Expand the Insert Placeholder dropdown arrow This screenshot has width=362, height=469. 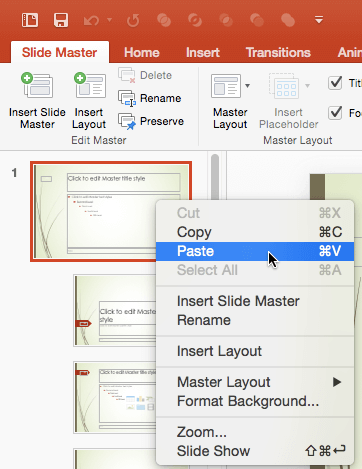pos(307,86)
